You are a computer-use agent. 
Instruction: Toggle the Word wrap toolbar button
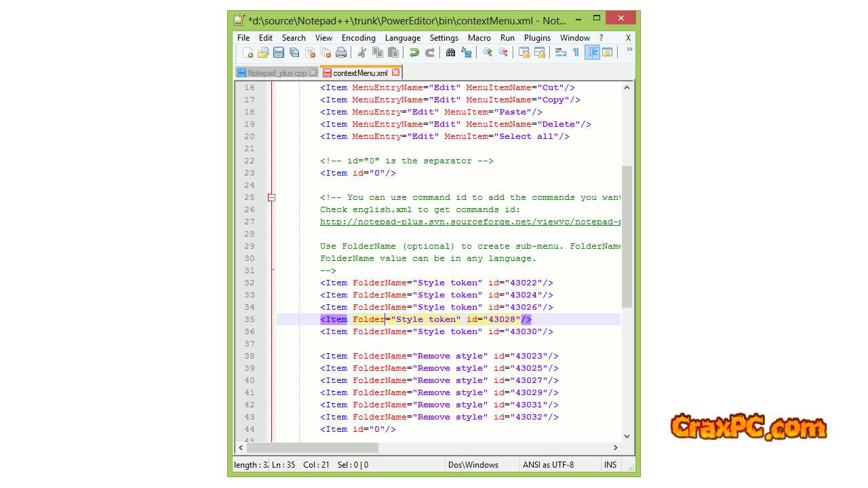tap(560, 53)
